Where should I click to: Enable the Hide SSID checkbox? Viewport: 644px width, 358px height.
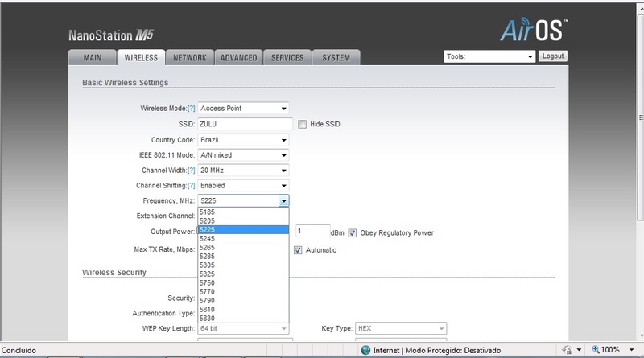coord(303,125)
